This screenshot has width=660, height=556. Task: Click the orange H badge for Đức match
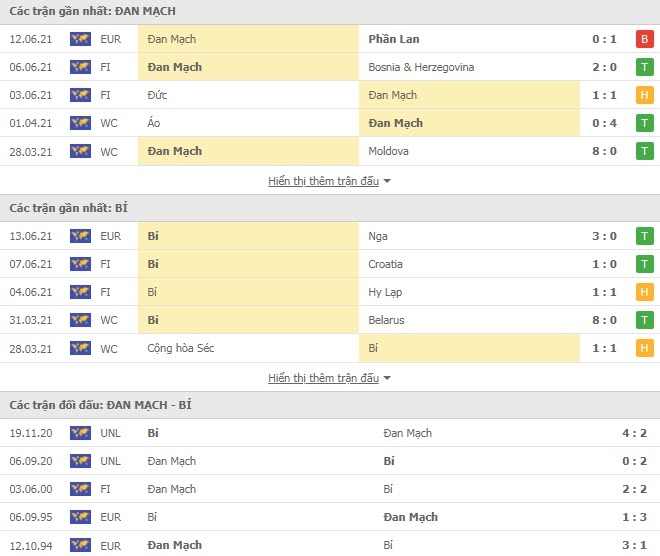click(644, 95)
